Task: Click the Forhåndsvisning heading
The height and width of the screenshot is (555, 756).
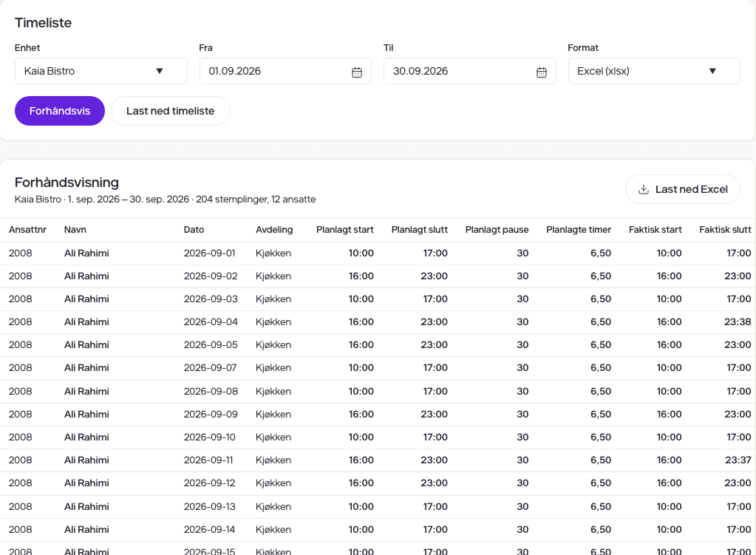Action: tap(67, 183)
